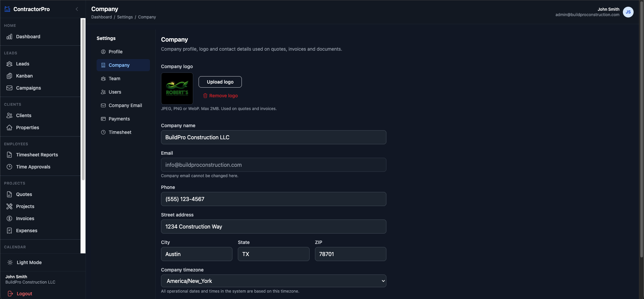Open the Timesheet settings tab
Screen dimensions: 644x299
pyautogui.click(x=123, y=132)
